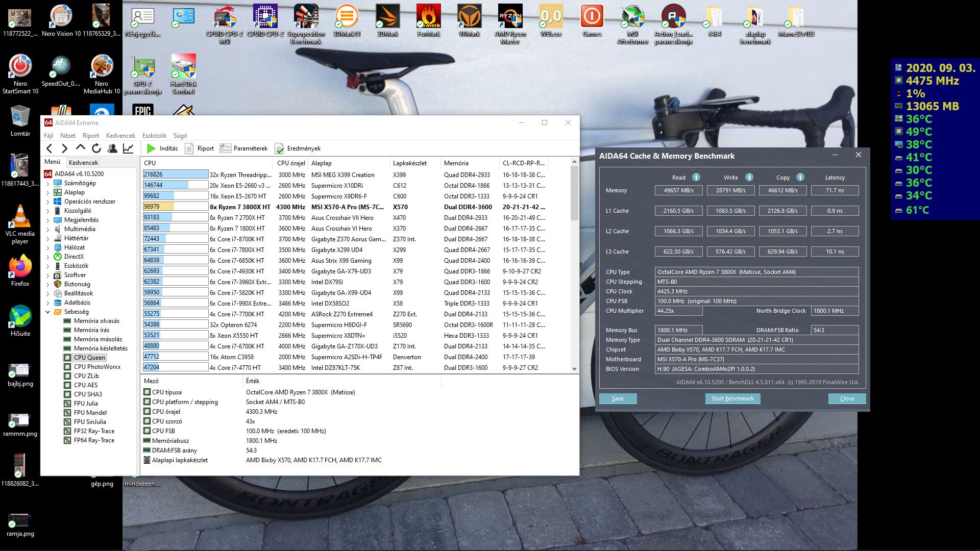Start the benchmark with Indítás
The width and height of the screenshot is (980, 551).
[x=162, y=148]
